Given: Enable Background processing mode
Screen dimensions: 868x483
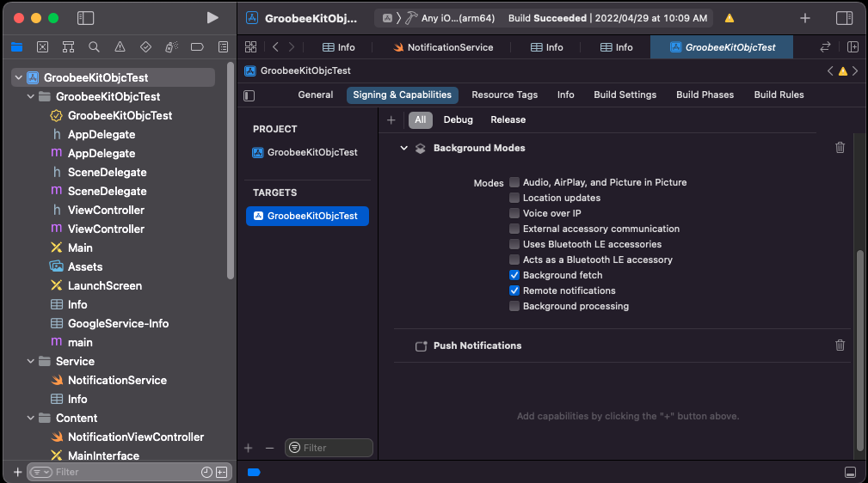Looking at the screenshot, I should pyautogui.click(x=514, y=306).
